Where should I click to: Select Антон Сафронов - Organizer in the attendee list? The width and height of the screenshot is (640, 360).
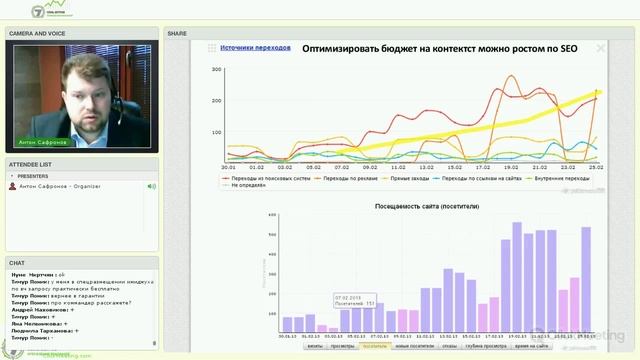(x=60, y=186)
